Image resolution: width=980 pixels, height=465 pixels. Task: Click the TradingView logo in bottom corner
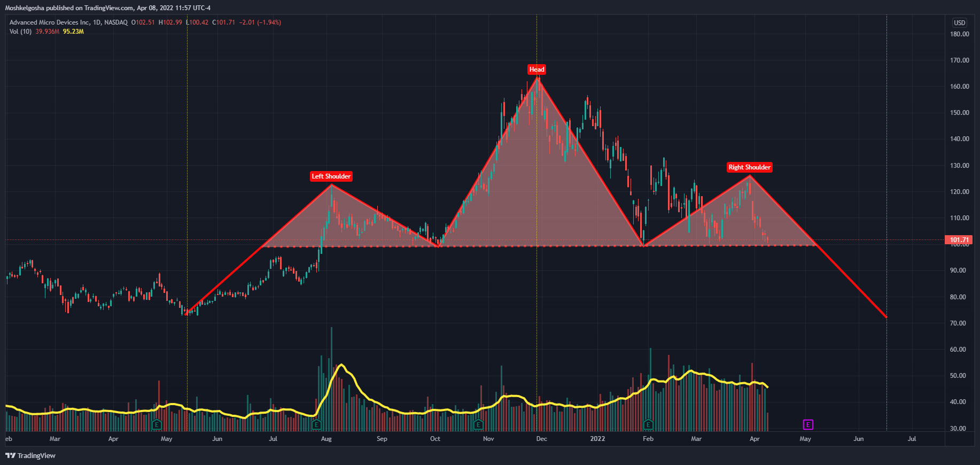[30, 455]
